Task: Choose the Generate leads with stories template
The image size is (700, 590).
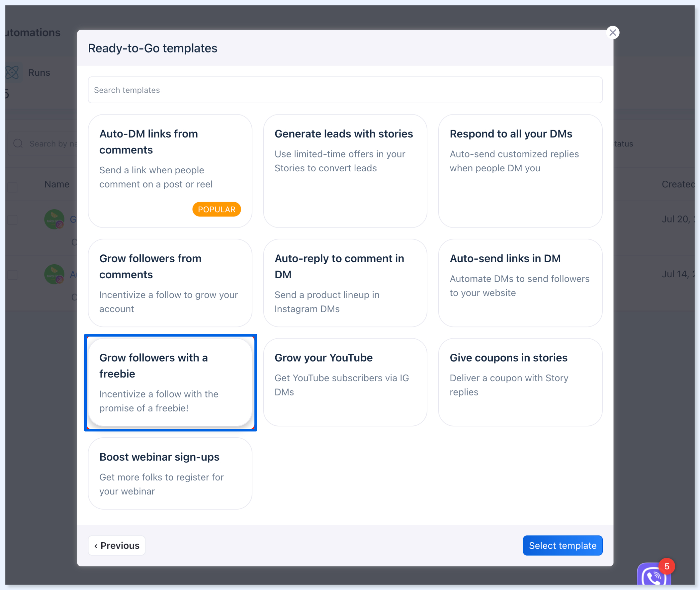Action: [345, 171]
